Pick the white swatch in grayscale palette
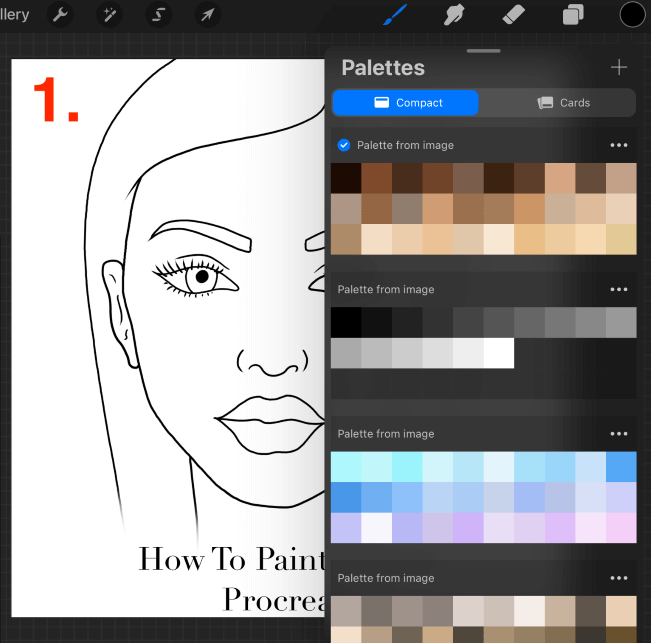The height and width of the screenshot is (643, 651). coord(499,353)
